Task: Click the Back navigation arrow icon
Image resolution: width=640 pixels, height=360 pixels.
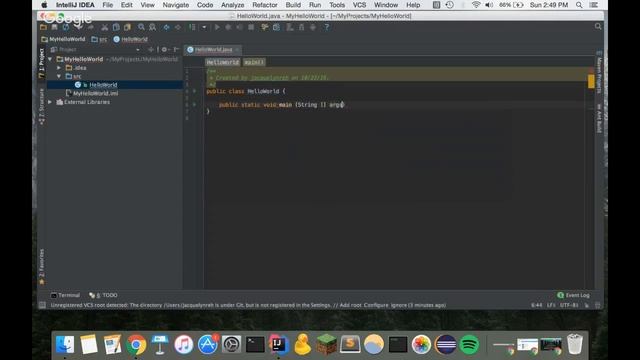Action: (x=167, y=27)
